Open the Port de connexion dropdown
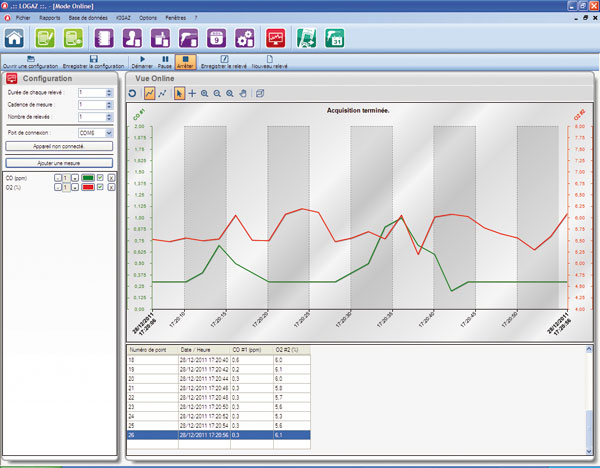 tap(109, 133)
